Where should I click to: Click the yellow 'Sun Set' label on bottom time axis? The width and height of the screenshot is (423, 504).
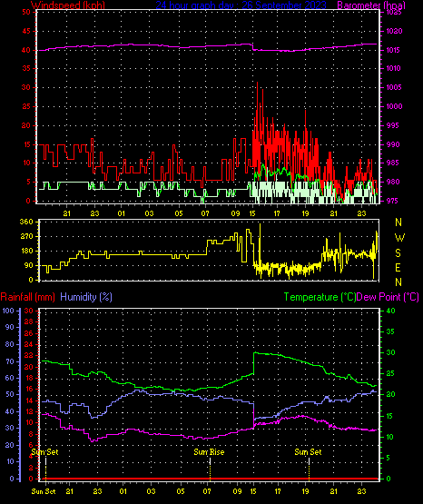pos(44,491)
